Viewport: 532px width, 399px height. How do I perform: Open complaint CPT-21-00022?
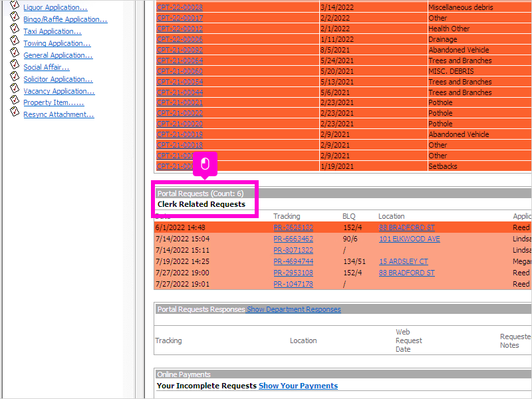pyautogui.click(x=180, y=113)
